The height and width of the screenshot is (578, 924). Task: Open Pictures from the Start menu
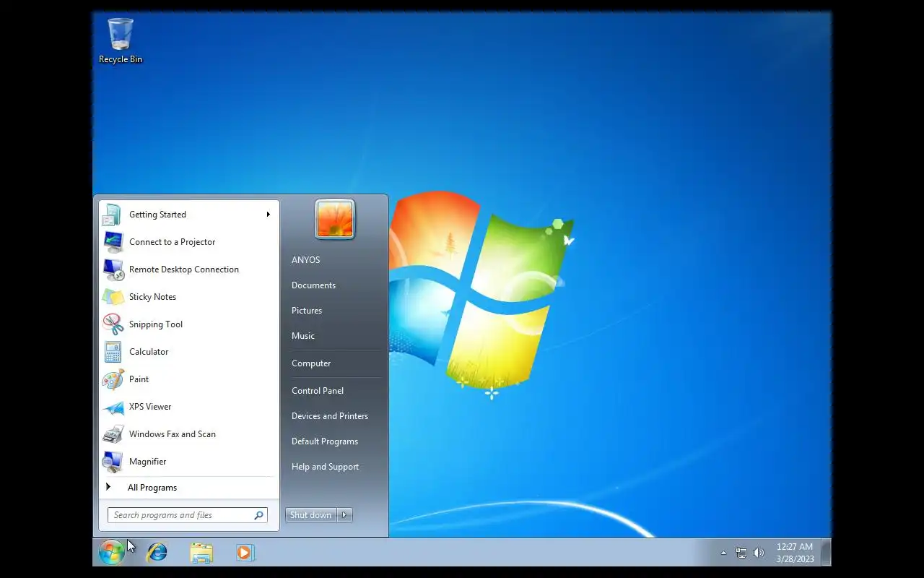tap(307, 311)
